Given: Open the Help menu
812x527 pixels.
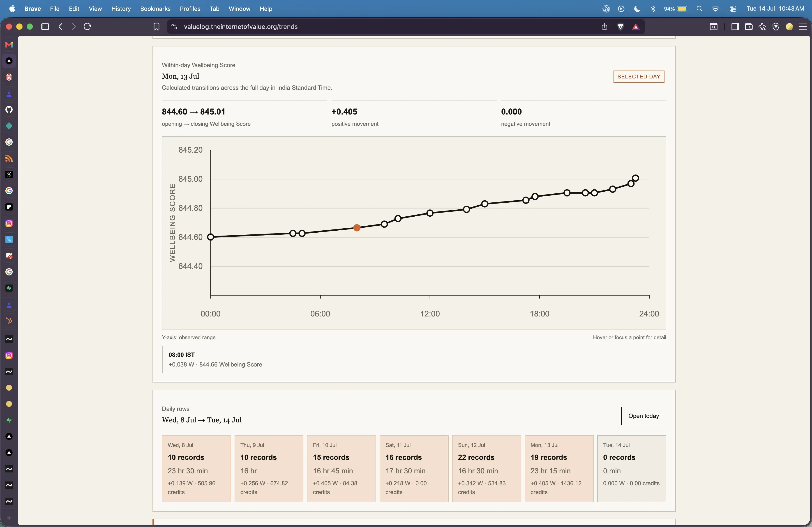Looking at the screenshot, I should 266,9.
